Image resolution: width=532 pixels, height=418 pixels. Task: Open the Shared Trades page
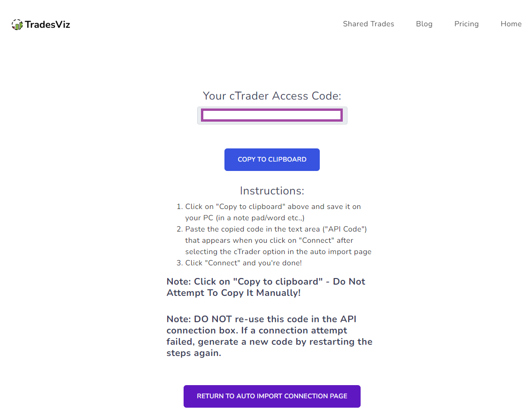[369, 24]
